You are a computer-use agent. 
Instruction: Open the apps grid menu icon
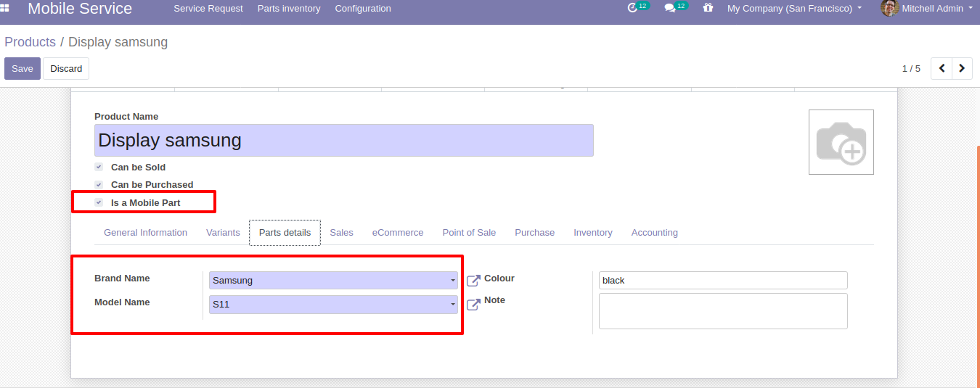coord(5,9)
